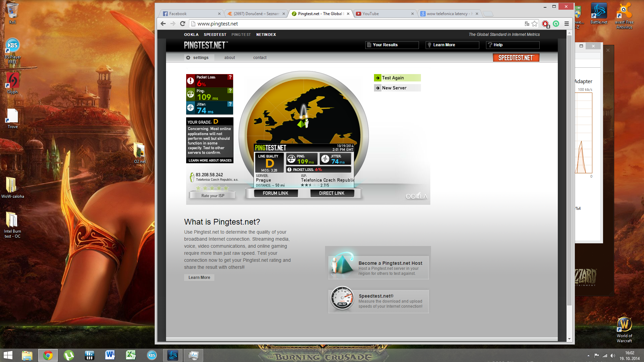644x362 pixels.
Task: Select avast! Free Antivirus icon
Action: point(624,16)
